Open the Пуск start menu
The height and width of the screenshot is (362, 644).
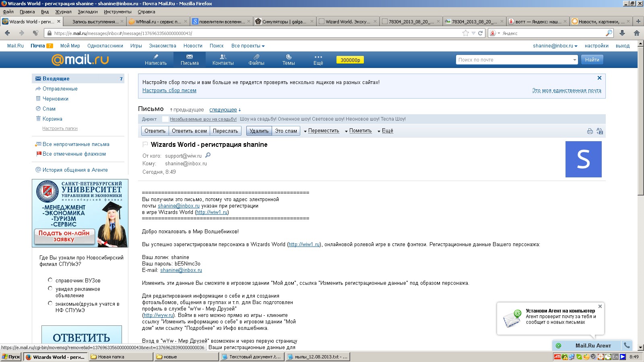click(11, 357)
